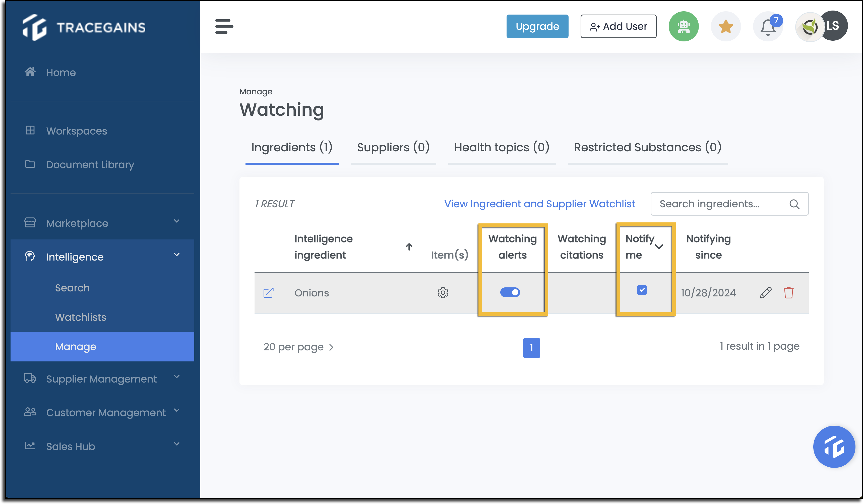
Task: Expand the Sales Hub chevron
Action: point(177,444)
